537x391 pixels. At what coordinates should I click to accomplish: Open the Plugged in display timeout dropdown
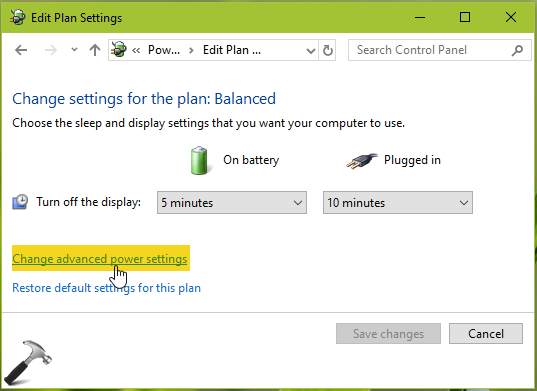pyautogui.click(x=398, y=203)
